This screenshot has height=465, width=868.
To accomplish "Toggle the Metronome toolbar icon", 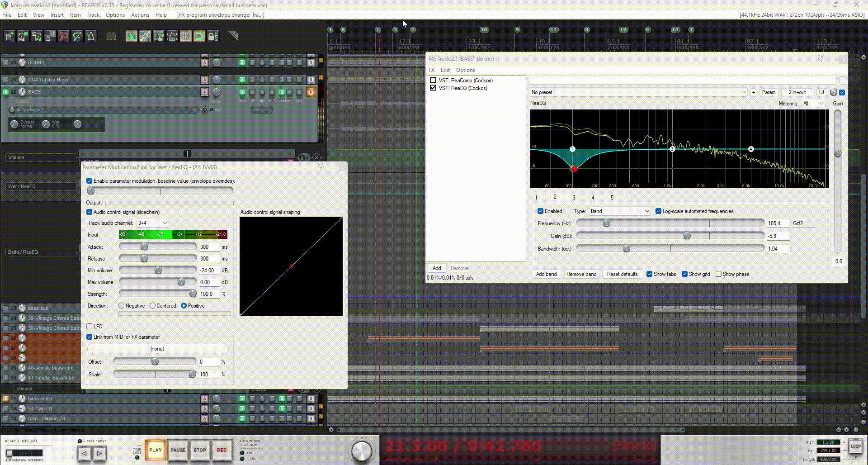I will click(x=91, y=36).
